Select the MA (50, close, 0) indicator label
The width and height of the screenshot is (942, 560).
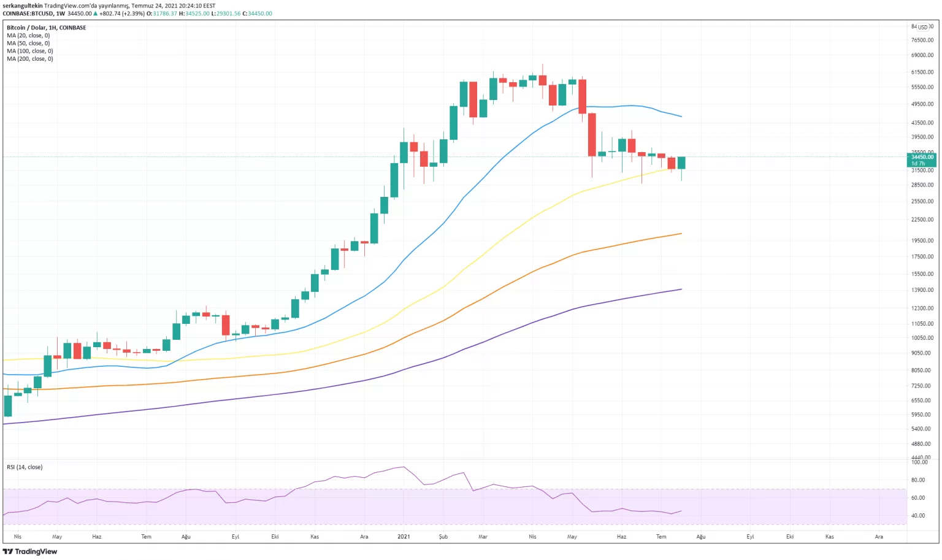click(28, 44)
